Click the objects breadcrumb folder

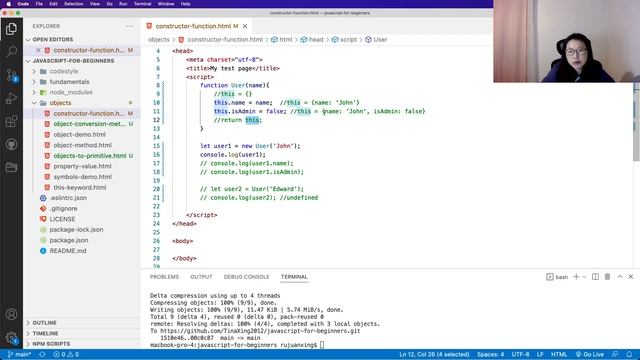(x=158, y=40)
